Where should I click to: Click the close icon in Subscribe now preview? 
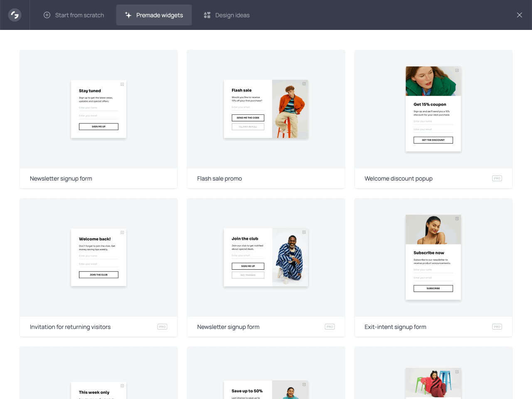(x=457, y=219)
